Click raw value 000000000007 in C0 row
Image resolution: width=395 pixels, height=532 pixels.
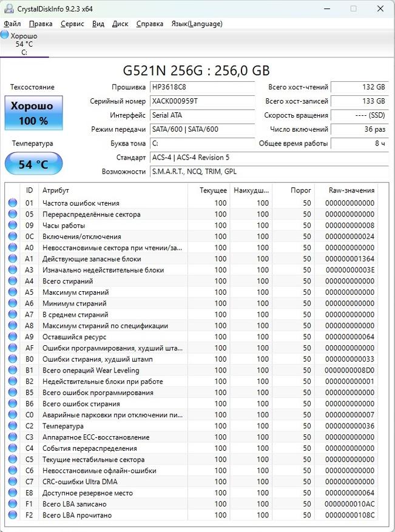[x=349, y=414]
